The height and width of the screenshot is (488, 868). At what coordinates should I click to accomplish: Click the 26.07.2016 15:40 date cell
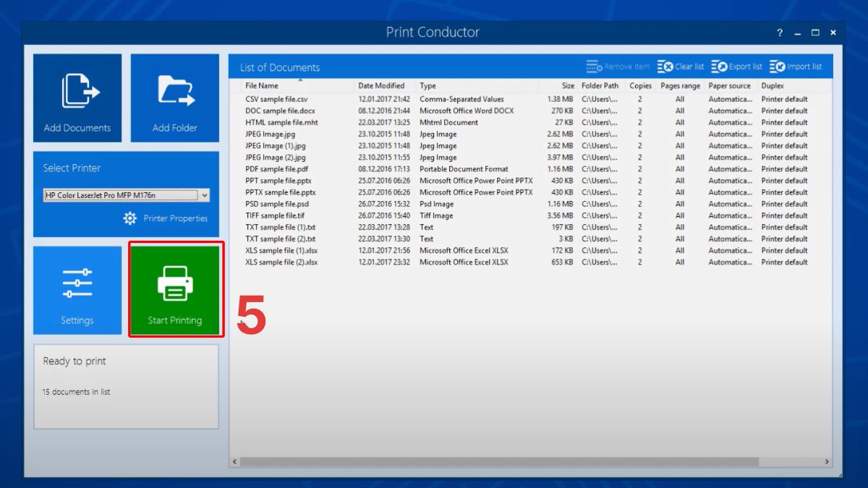384,215
